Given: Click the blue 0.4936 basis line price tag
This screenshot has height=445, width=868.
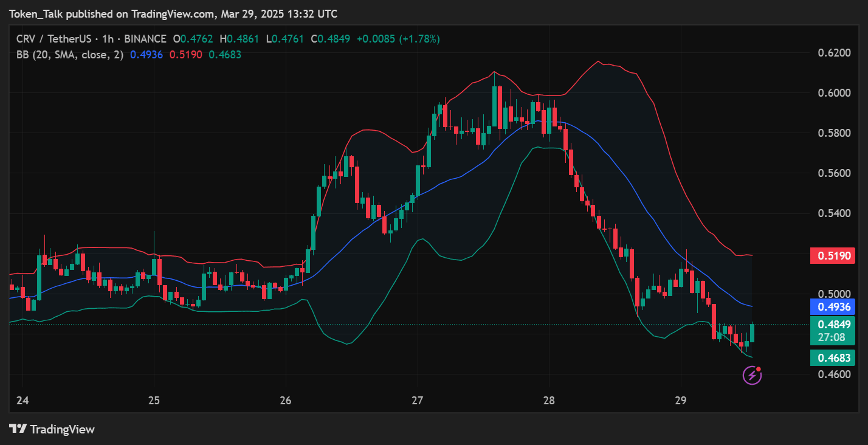Looking at the screenshot, I should (x=833, y=307).
